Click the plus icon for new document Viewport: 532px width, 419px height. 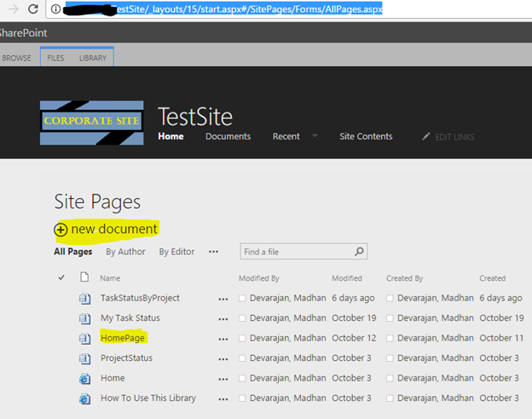61,230
